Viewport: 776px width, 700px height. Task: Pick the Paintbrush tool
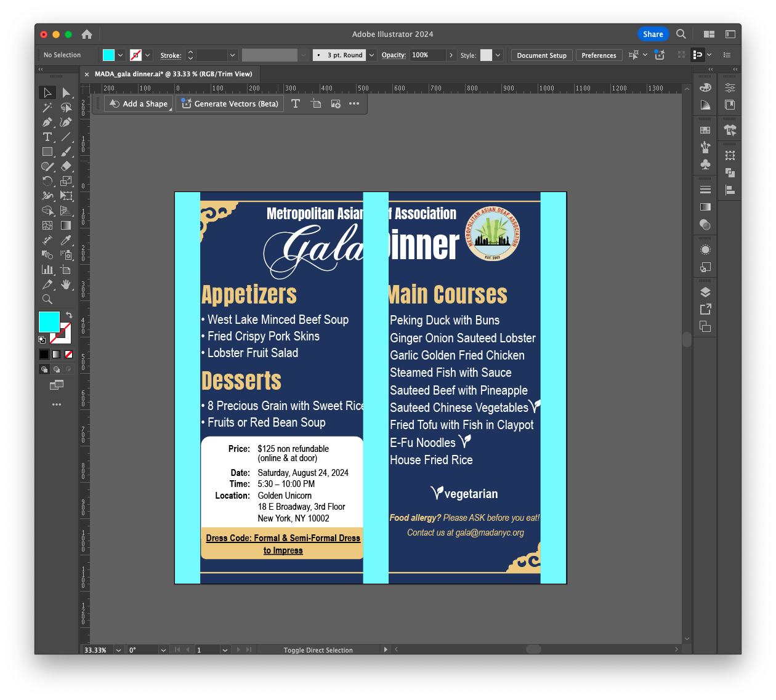pyautogui.click(x=66, y=151)
